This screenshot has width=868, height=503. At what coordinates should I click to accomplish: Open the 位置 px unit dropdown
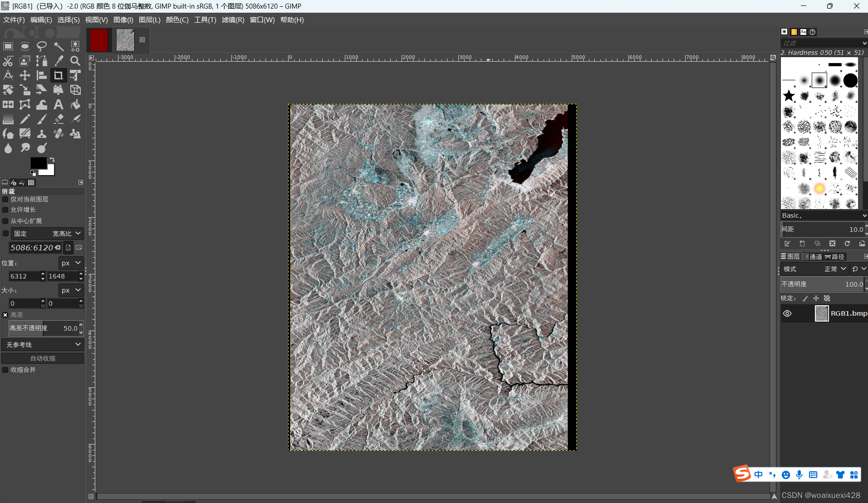pyautogui.click(x=71, y=263)
